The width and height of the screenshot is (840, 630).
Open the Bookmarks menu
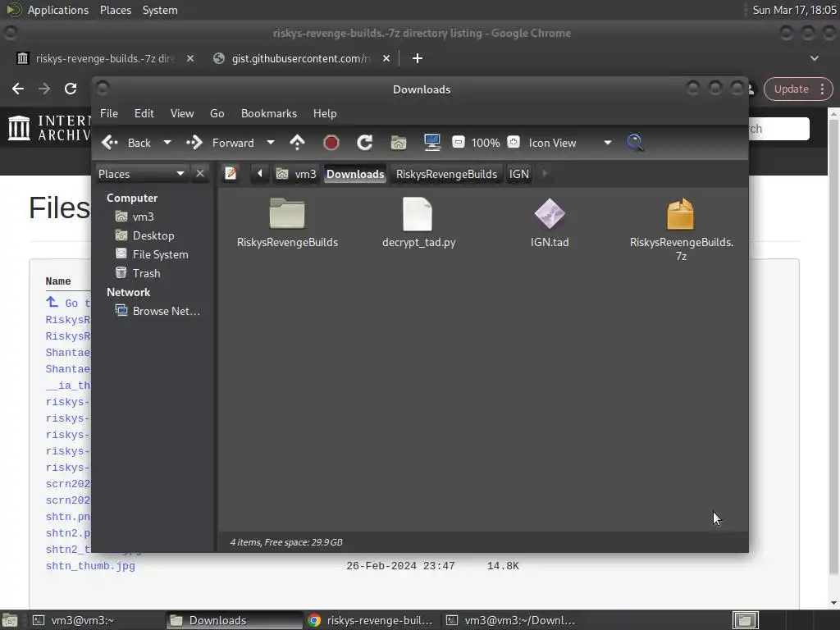(269, 113)
